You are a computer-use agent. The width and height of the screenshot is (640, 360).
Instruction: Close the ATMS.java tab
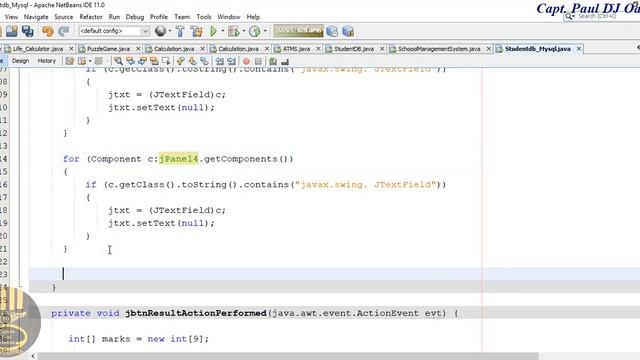click(318, 49)
